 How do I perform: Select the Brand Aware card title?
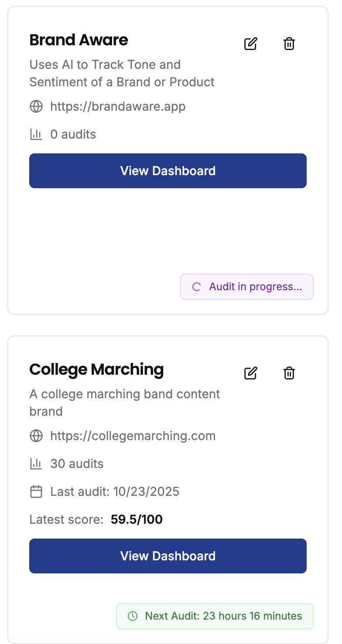tap(79, 40)
